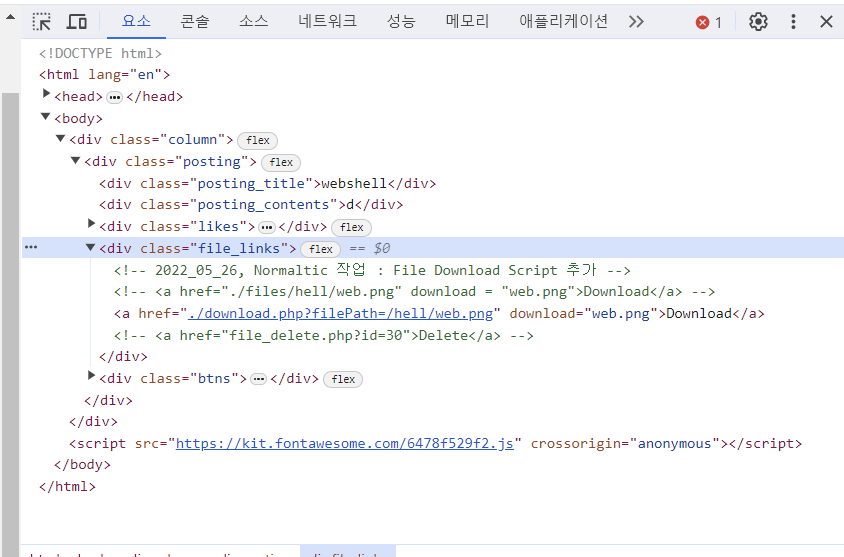
Task: Click the scroll-up arrow on left scrollbar
Action: tap(10, 17)
